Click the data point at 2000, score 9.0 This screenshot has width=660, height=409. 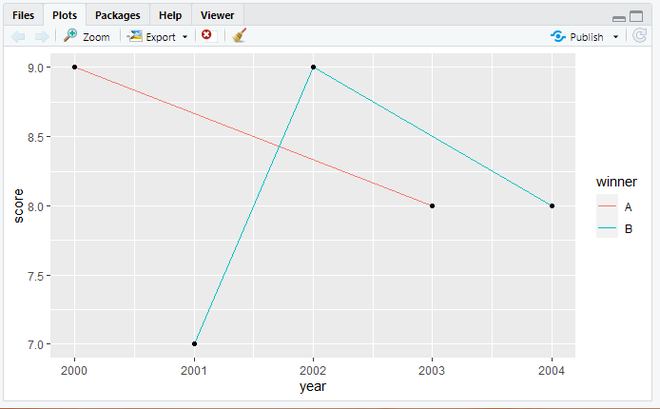[x=75, y=67]
